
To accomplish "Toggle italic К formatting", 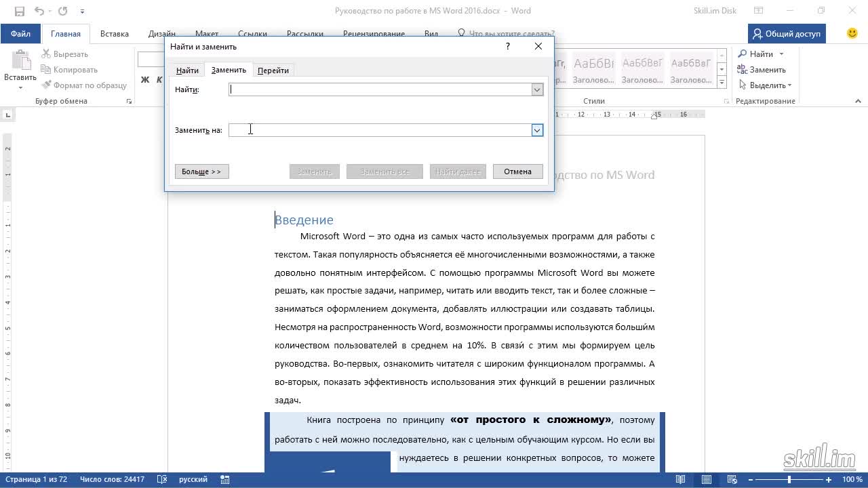I will click(158, 80).
